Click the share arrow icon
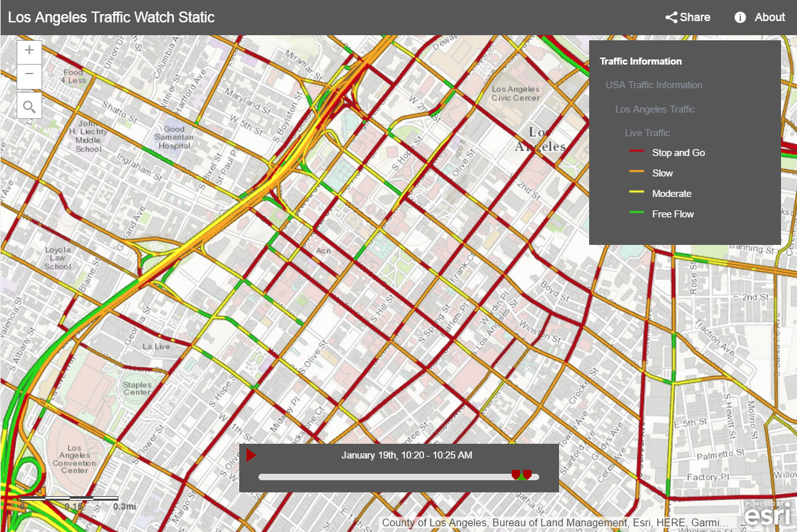This screenshot has width=797, height=532. pyautogui.click(x=671, y=17)
